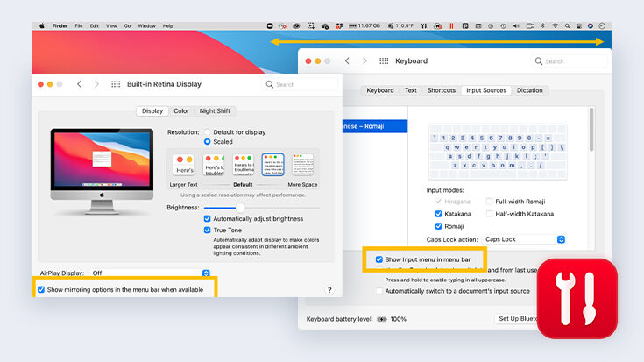Toggle True Tone checkbox
Viewport: 644px width, 362px height.
(x=208, y=231)
